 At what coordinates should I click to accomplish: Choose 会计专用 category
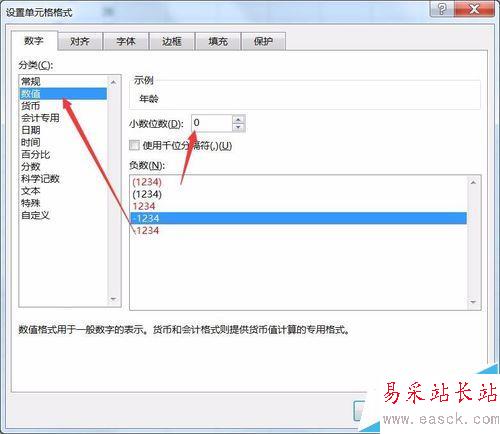pos(63,118)
